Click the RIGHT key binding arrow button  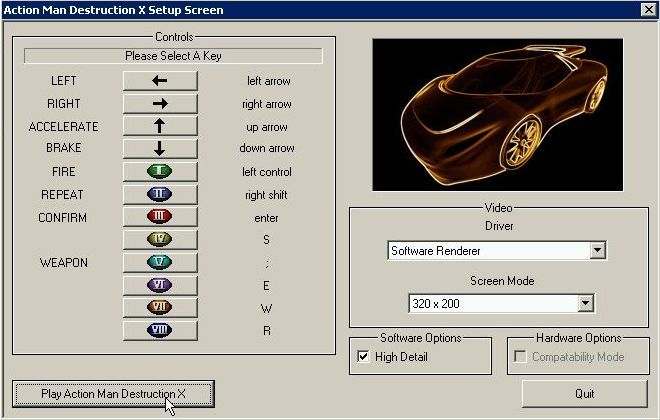pos(160,104)
